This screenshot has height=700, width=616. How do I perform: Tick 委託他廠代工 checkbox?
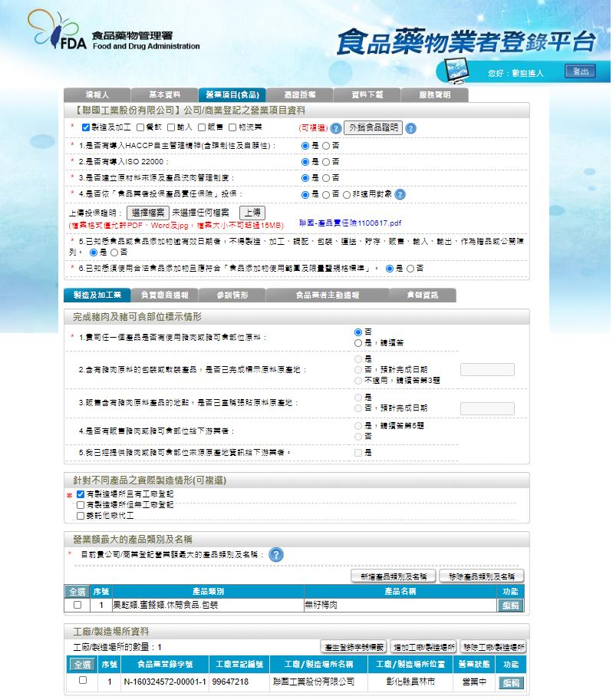(81, 517)
